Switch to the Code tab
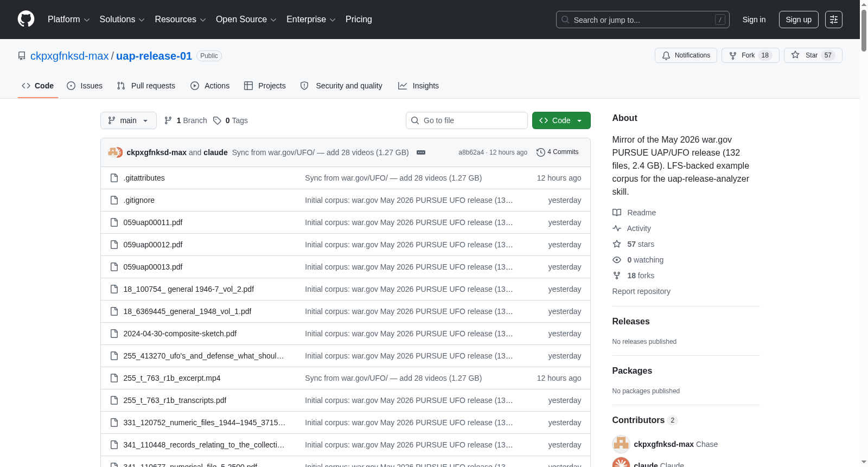Viewport: 868px width, 467px height. [x=37, y=86]
